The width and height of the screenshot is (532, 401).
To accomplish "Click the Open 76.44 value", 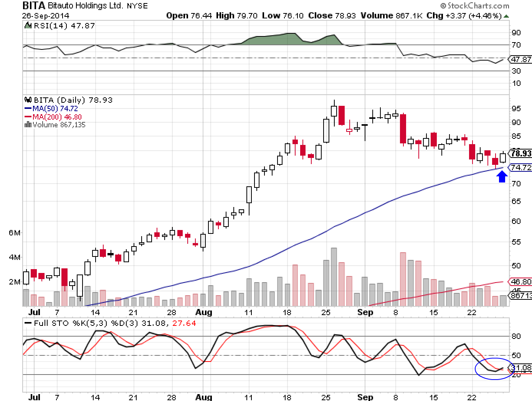I will tap(189, 16).
